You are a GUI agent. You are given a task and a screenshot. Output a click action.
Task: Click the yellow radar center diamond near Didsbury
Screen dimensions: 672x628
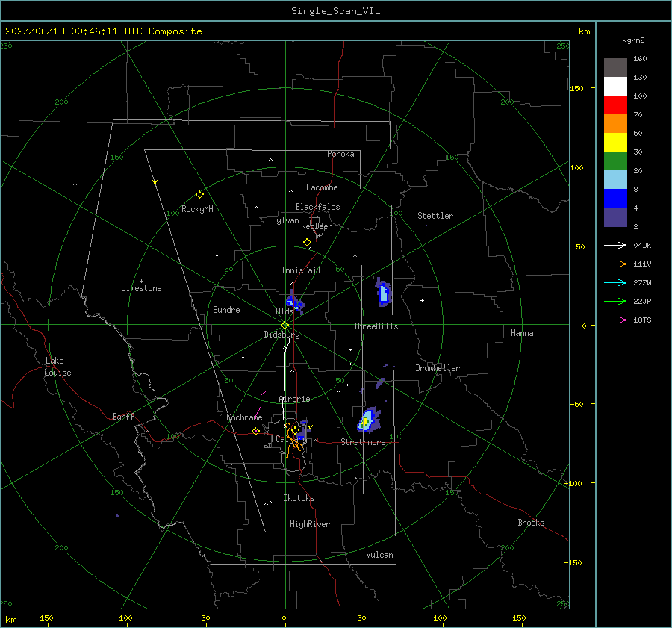tap(285, 326)
